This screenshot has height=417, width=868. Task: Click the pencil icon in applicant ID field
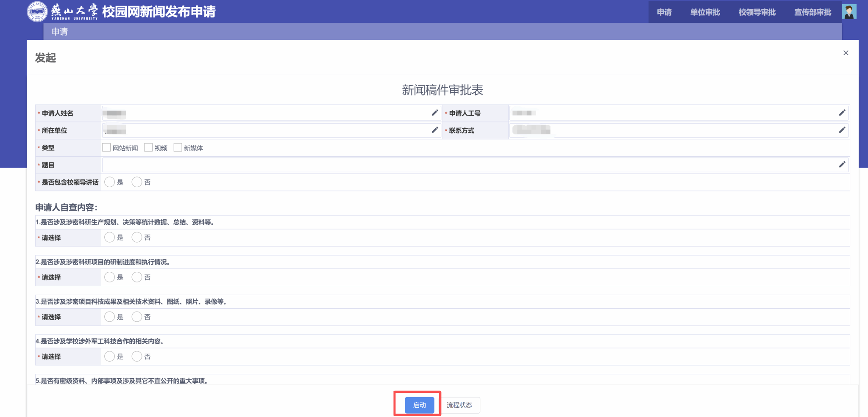tap(842, 113)
